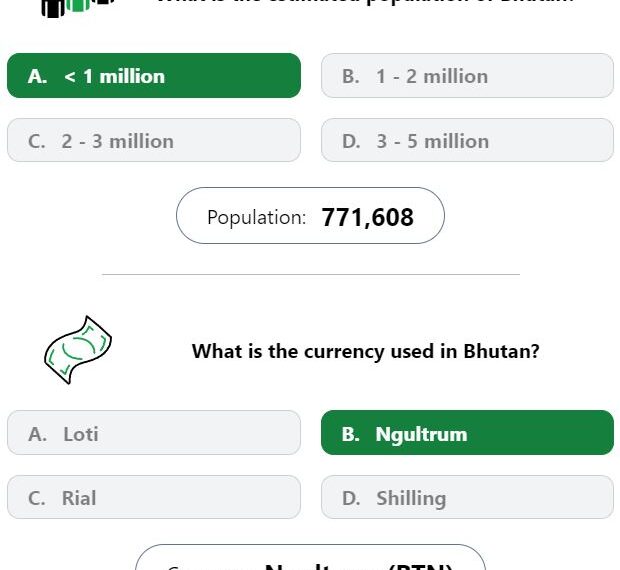Click the Population 771,608 result box

[310, 216]
